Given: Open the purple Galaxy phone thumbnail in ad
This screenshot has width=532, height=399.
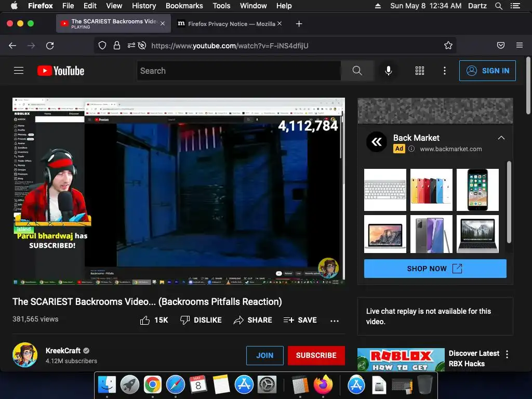Looking at the screenshot, I should coord(431,234).
